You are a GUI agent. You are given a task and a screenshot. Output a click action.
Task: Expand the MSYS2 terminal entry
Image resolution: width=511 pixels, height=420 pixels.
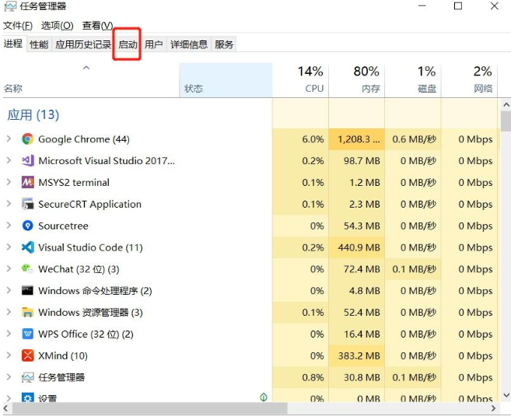tap(9, 182)
